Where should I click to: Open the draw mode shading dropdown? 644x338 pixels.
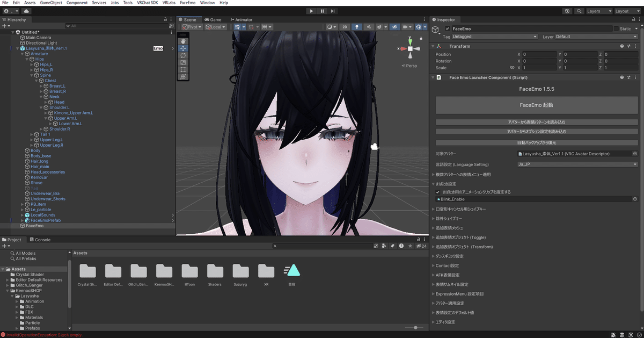point(332,27)
